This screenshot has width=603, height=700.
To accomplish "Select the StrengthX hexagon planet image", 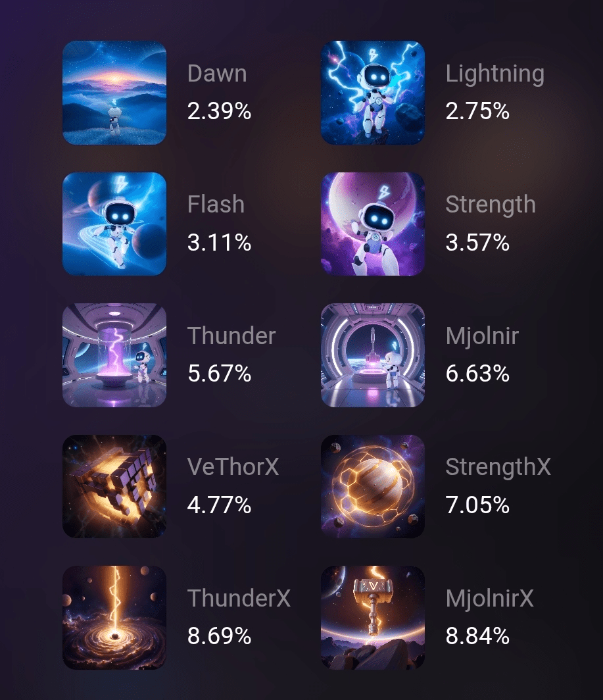I will (x=373, y=486).
